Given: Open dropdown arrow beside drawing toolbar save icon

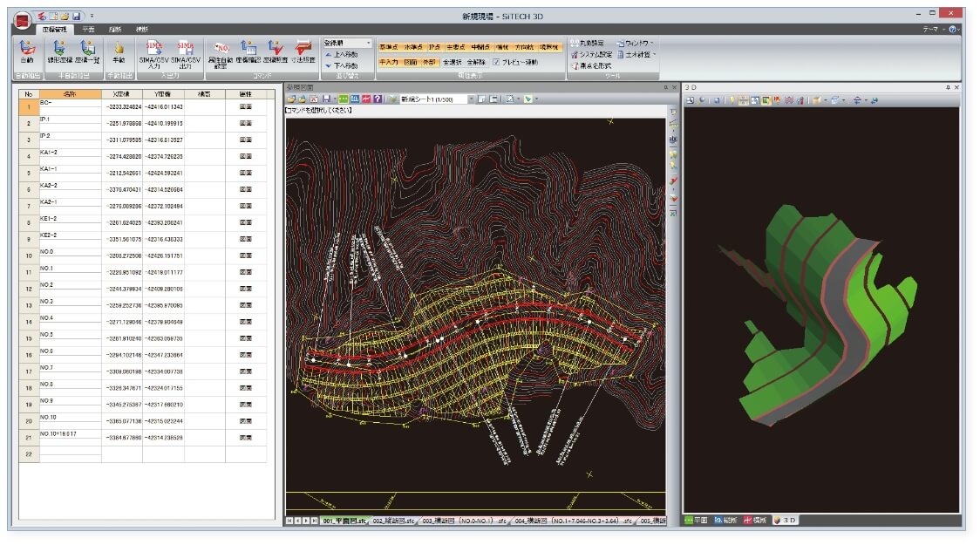Looking at the screenshot, I should pyautogui.click(x=335, y=99).
